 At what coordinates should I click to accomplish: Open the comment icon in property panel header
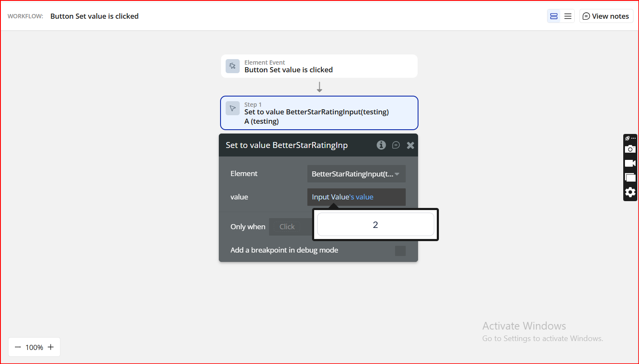coord(396,145)
